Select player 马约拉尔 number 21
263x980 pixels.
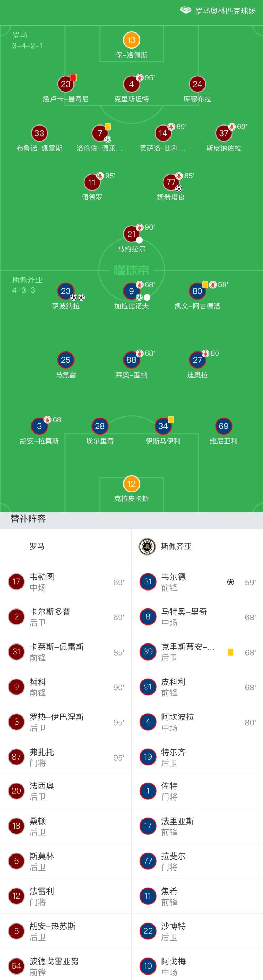(131, 234)
